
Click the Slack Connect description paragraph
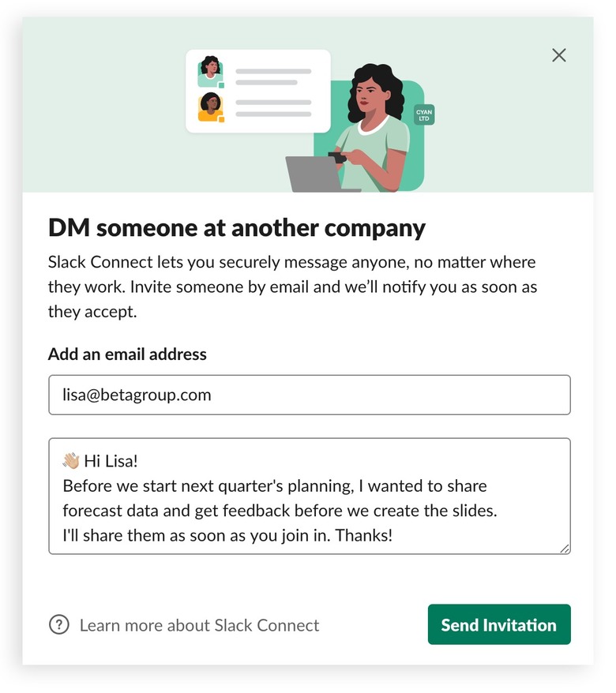[292, 287]
